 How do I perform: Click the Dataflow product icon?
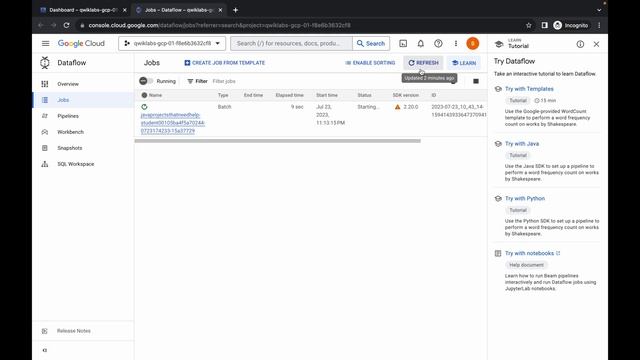pos(45,62)
